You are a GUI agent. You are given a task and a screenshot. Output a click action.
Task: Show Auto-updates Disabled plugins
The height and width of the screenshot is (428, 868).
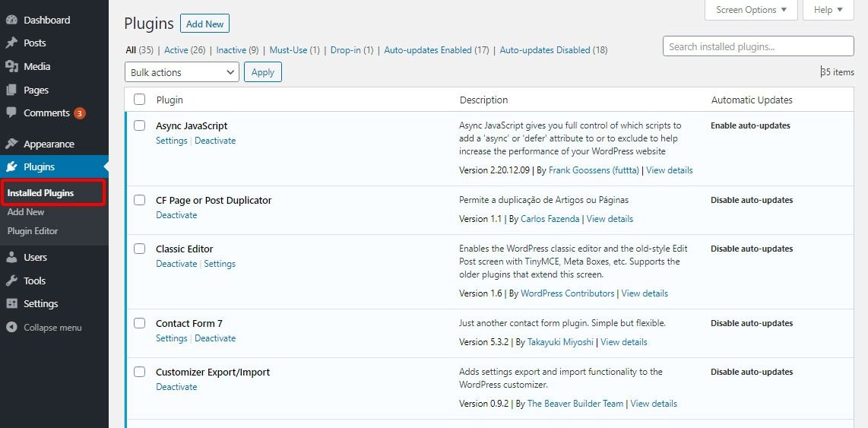point(553,50)
